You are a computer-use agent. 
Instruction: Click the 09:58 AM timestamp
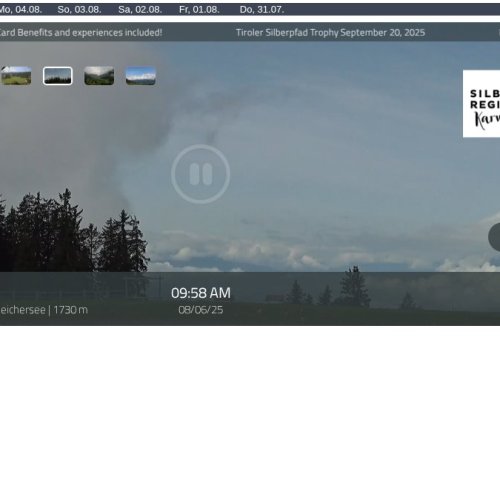201,293
